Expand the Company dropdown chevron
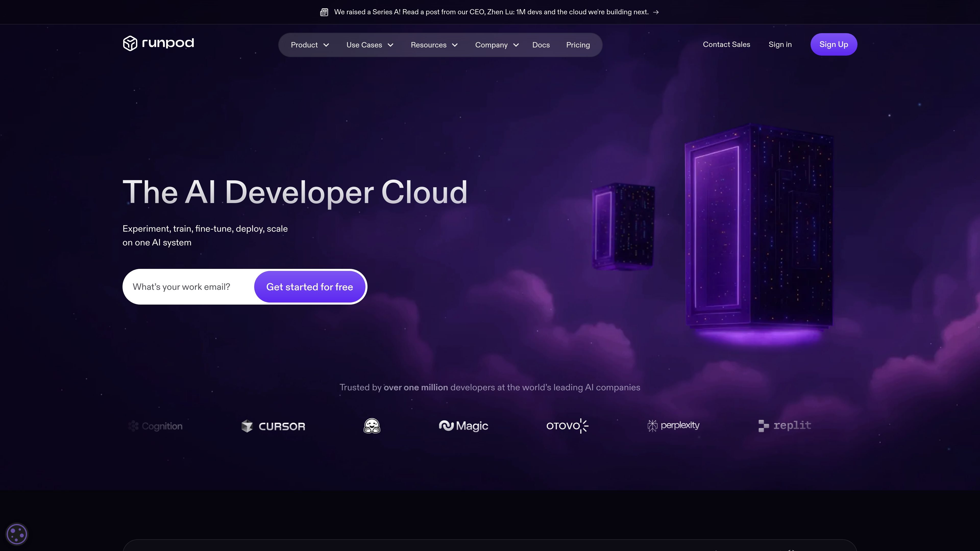 516,45
